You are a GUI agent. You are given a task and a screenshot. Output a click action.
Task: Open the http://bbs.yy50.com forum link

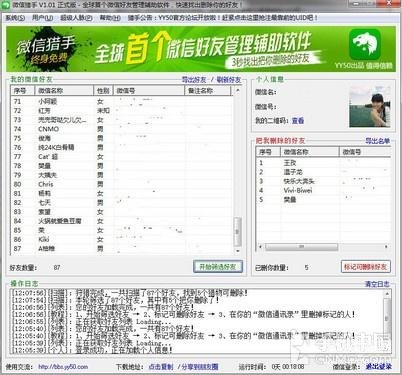[x=63, y=367]
